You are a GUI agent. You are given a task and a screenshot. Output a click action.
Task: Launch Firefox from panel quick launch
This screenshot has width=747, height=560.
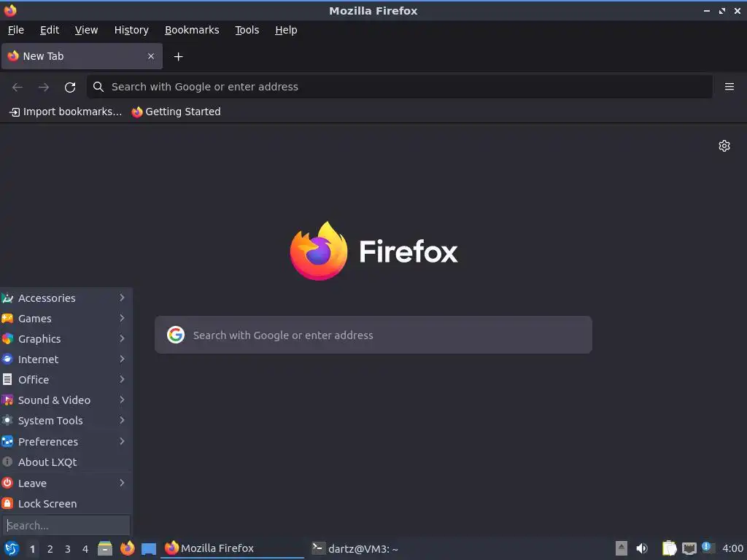click(x=127, y=548)
